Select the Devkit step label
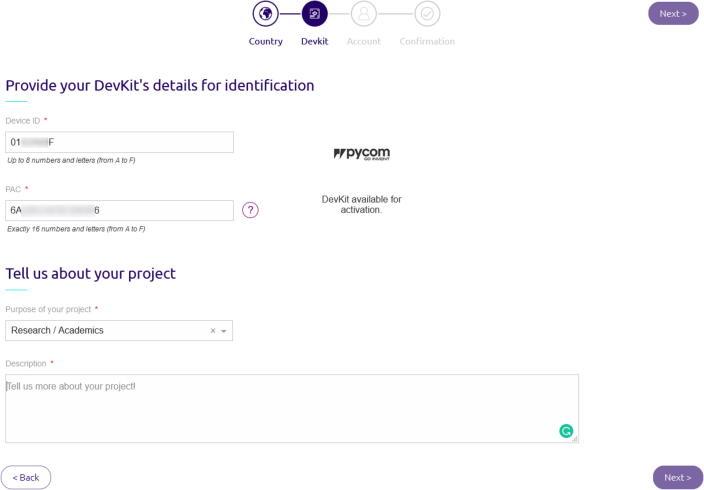Viewport: 704px width, 490px height. [314, 42]
